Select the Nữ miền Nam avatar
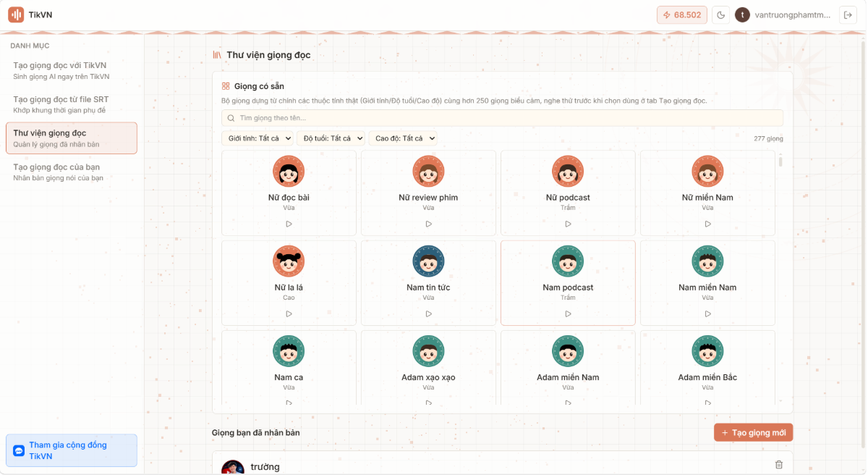The height and width of the screenshot is (475, 868). [x=707, y=171]
